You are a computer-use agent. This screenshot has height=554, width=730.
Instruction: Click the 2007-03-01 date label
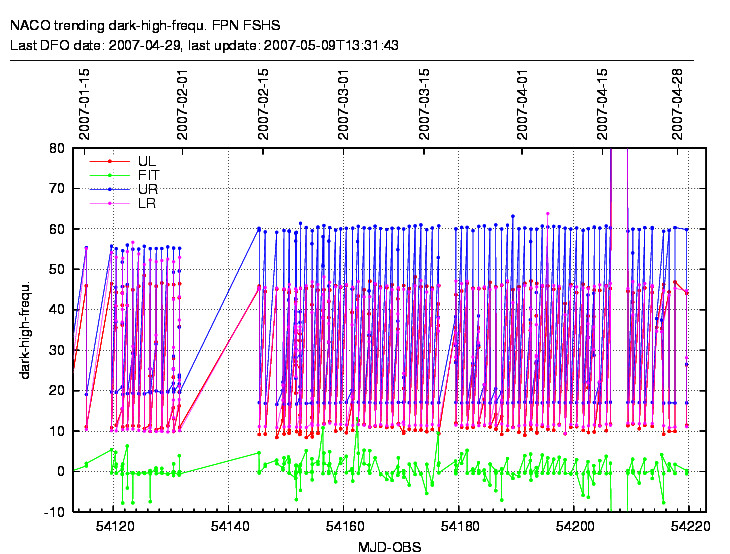pyautogui.click(x=343, y=104)
